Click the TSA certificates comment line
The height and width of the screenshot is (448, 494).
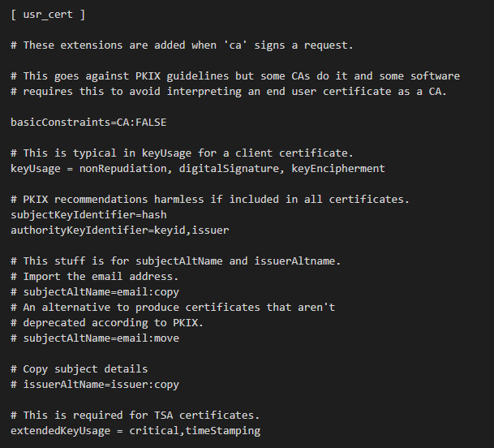point(135,416)
